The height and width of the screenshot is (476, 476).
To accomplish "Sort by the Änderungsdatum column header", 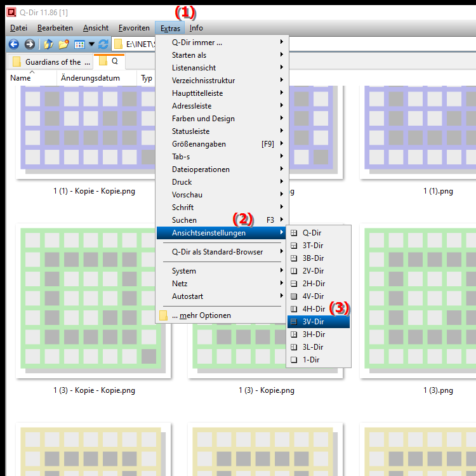I will [x=96, y=78].
